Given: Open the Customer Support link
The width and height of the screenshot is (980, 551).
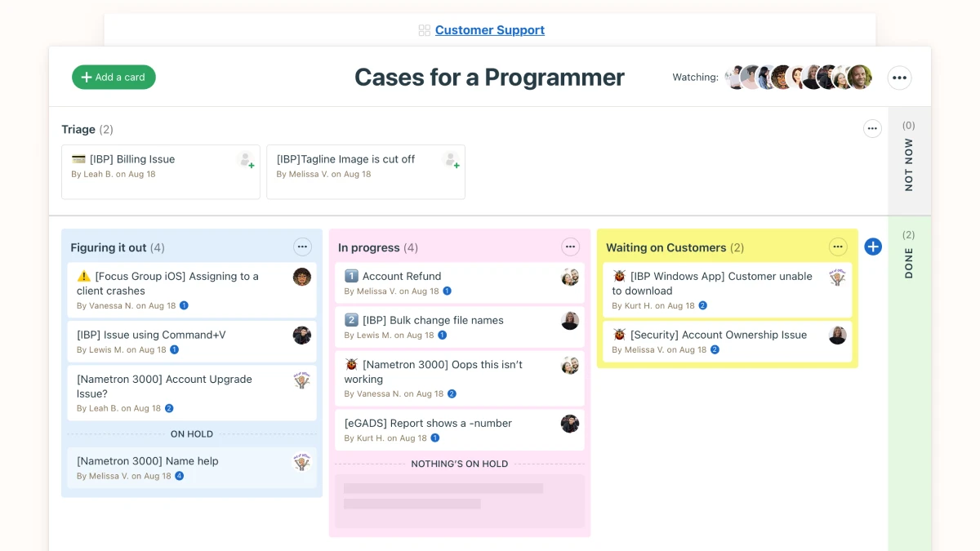Looking at the screenshot, I should tap(489, 30).
